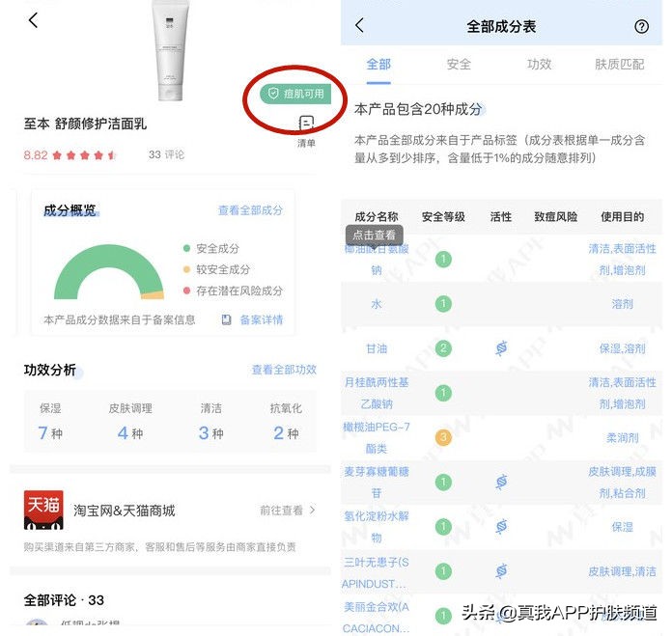This screenshot has height=636, width=672.
Task: Tap active ingredient icon for 甘油
Action: pos(501,348)
